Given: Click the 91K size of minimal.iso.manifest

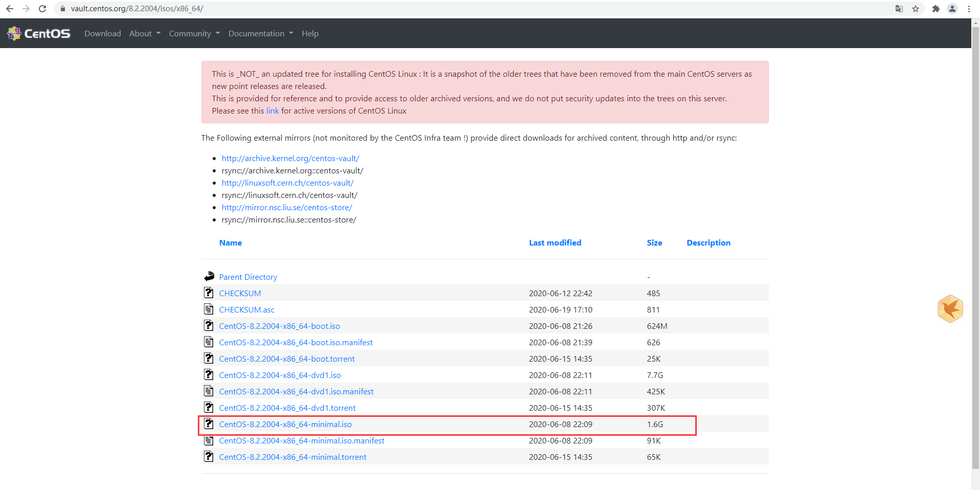Looking at the screenshot, I should click(x=654, y=440).
